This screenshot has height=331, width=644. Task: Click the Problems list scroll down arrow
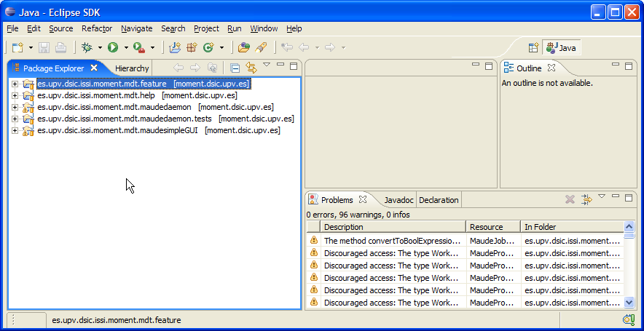pyautogui.click(x=629, y=303)
